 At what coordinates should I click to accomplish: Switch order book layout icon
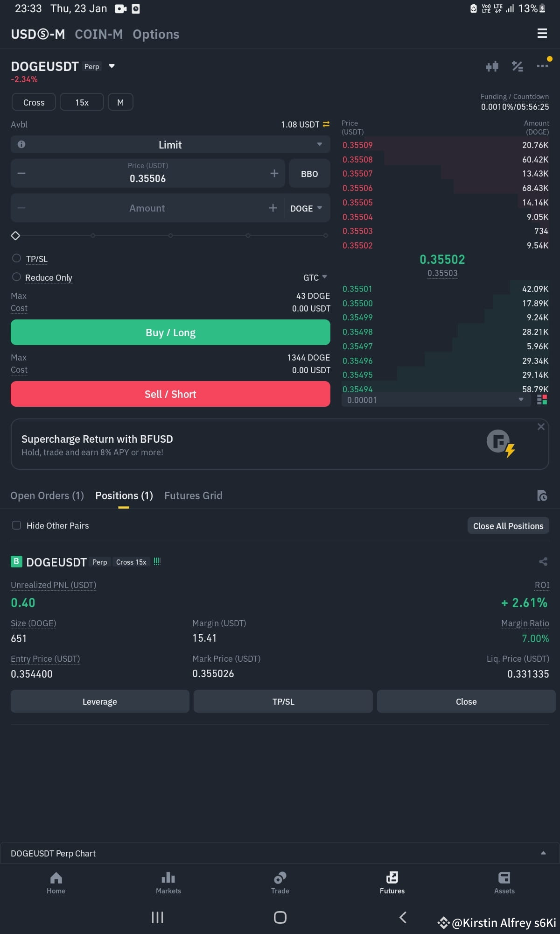[x=542, y=400]
